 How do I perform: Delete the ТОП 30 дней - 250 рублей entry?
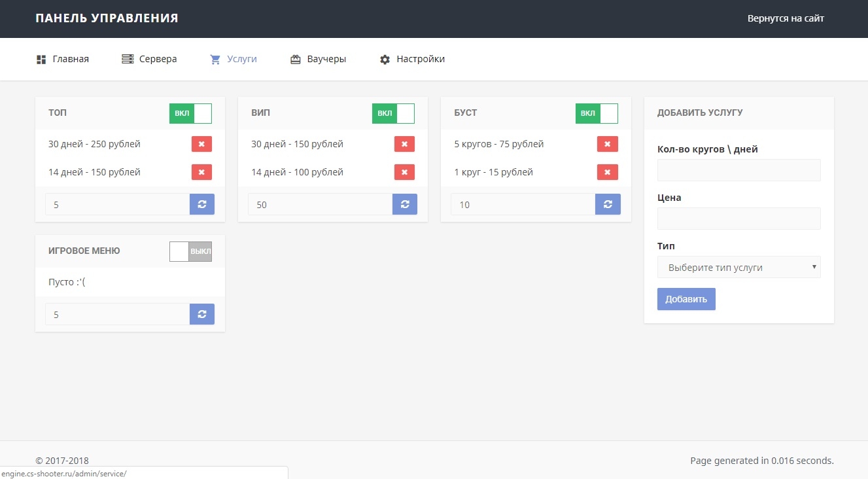click(x=201, y=144)
